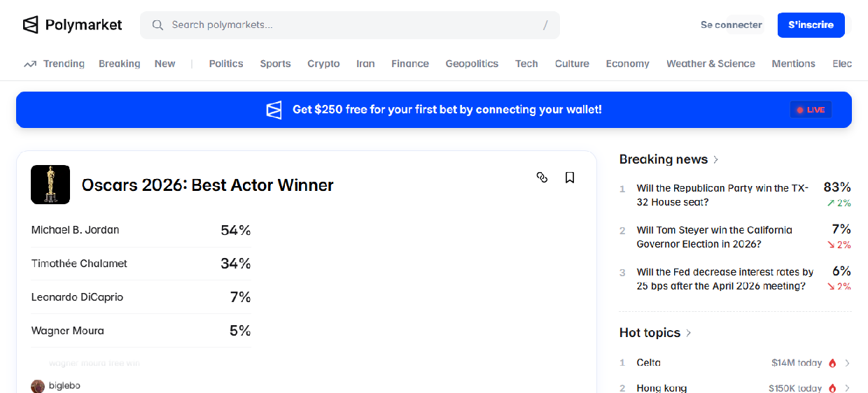
Task: Click the fire icon next to Celta
Action: click(832, 363)
